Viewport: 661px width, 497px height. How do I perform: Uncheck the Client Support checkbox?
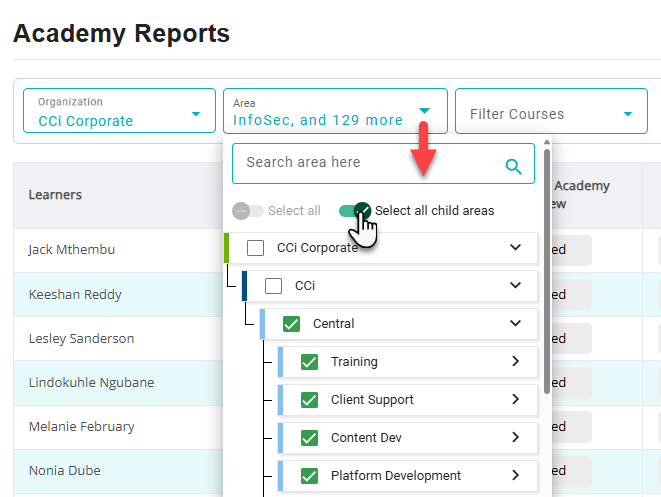pos(310,400)
